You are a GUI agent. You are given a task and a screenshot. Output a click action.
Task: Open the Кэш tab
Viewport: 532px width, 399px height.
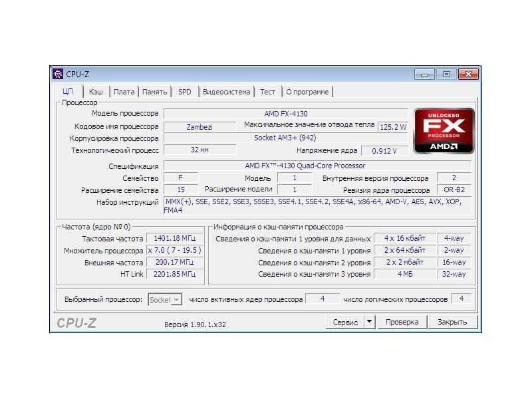[96, 92]
